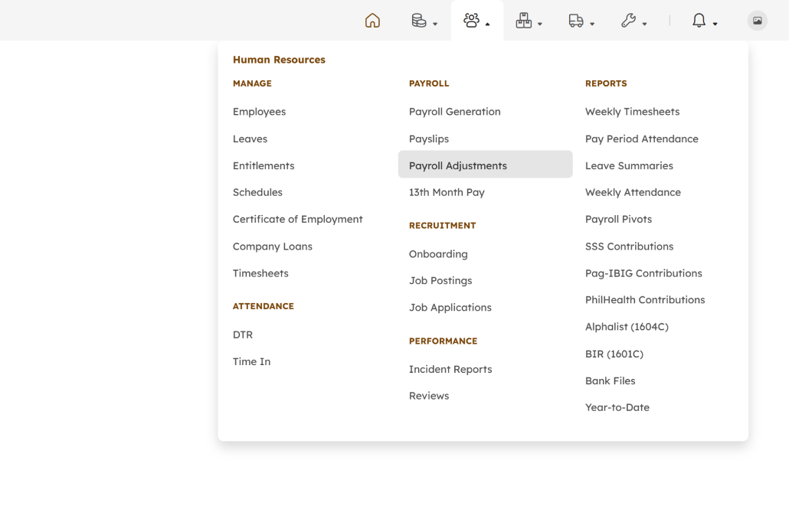The width and height of the screenshot is (789, 532).
Task: Select Onboarding under Recruitment
Action: pos(438,254)
